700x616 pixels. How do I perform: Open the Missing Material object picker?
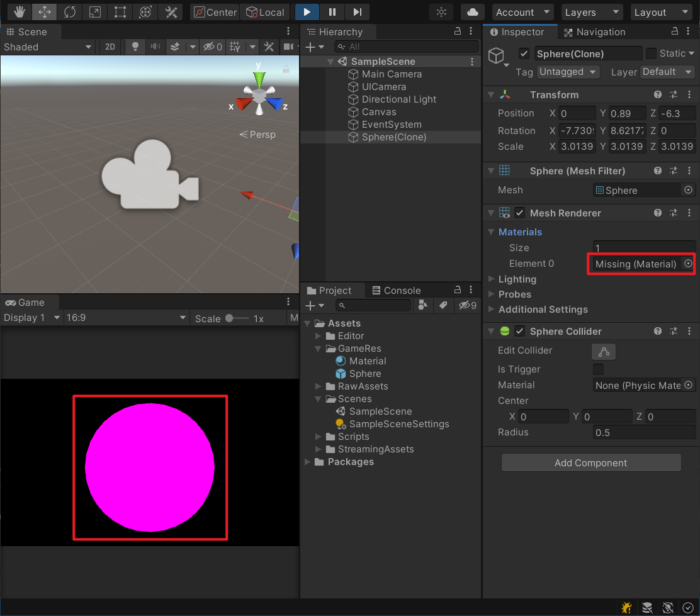tap(687, 264)
